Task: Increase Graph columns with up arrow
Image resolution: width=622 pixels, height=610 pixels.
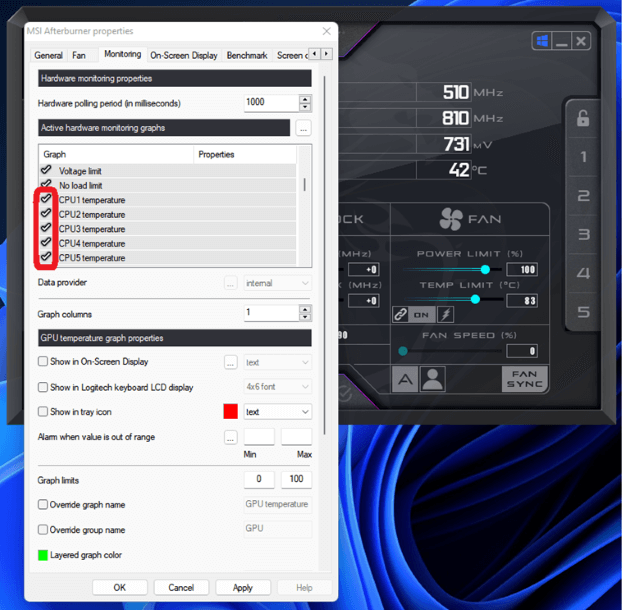Action: tap(305, 309)
